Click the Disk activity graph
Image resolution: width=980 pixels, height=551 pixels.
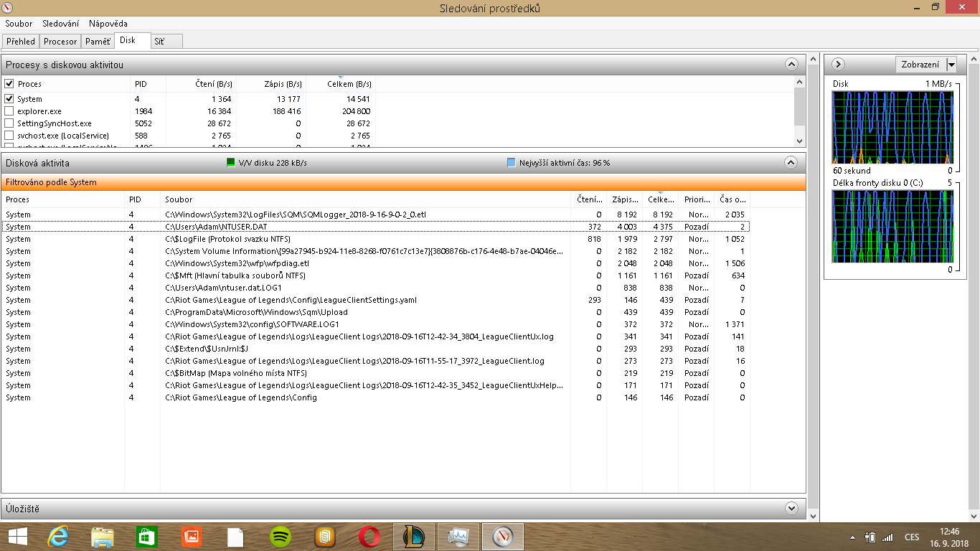892,127
